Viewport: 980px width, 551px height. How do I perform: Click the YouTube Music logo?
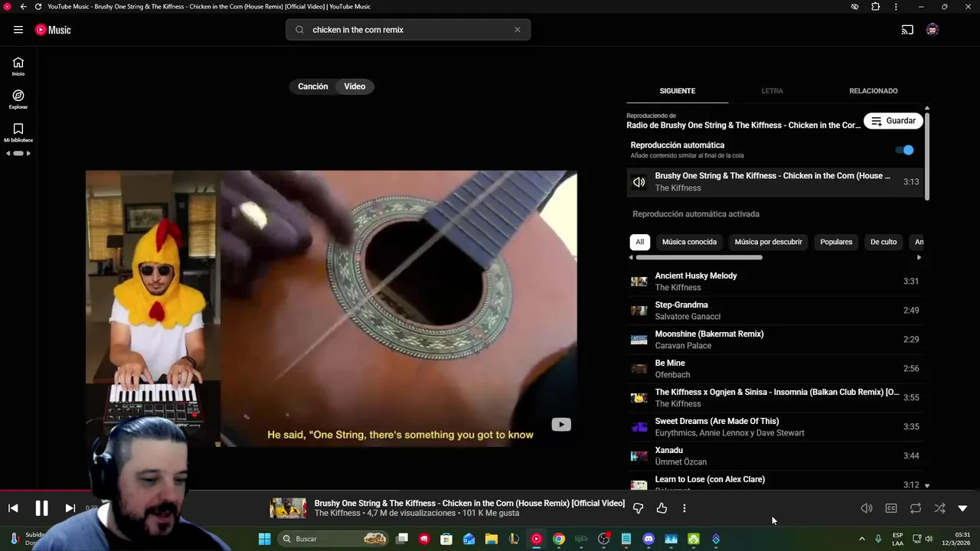53,30
